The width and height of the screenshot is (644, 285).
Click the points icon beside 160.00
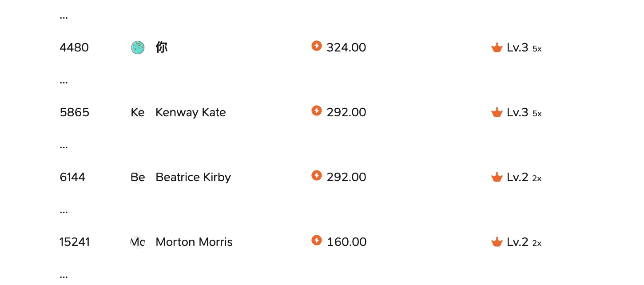tap(317, 240)
